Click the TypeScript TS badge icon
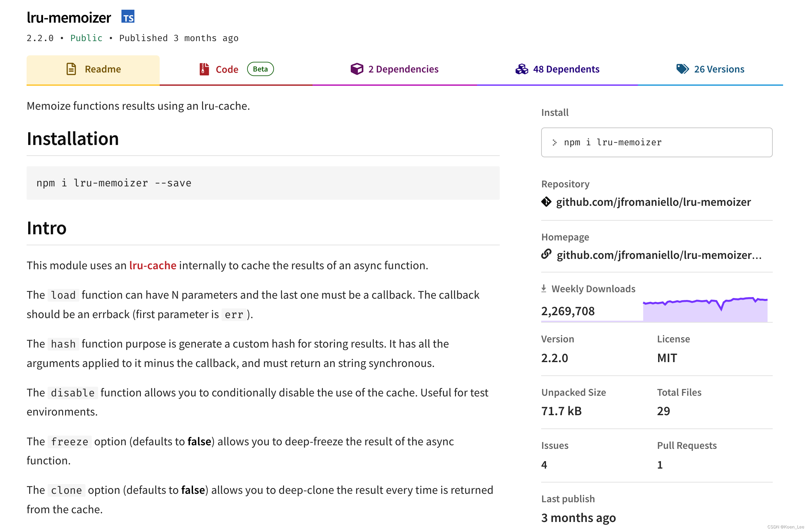Viewport: 809px width, 532px height. (x=128, y=16)
